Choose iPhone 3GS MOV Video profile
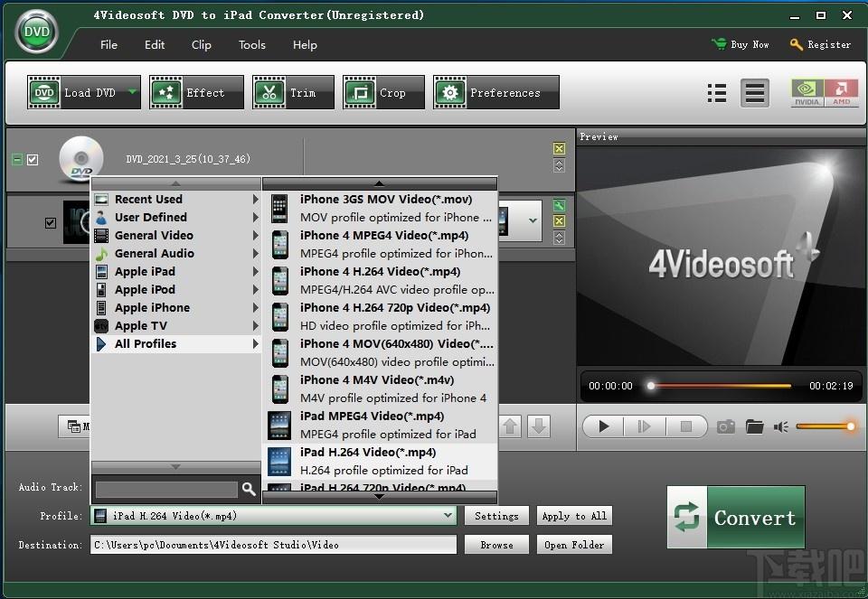Screen dimensions: 868x599 381,209
